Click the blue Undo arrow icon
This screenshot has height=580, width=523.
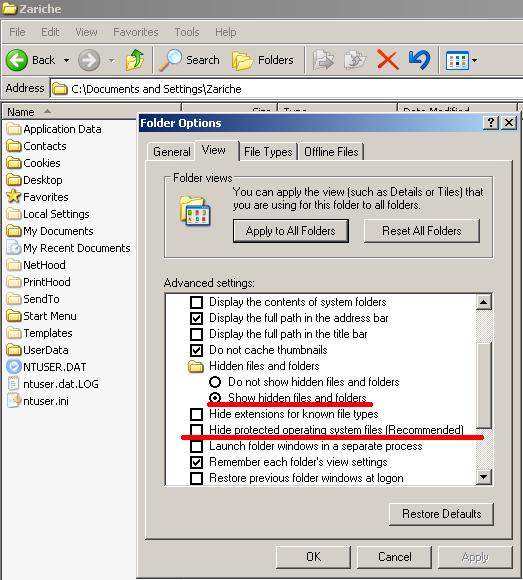[420, 60]
